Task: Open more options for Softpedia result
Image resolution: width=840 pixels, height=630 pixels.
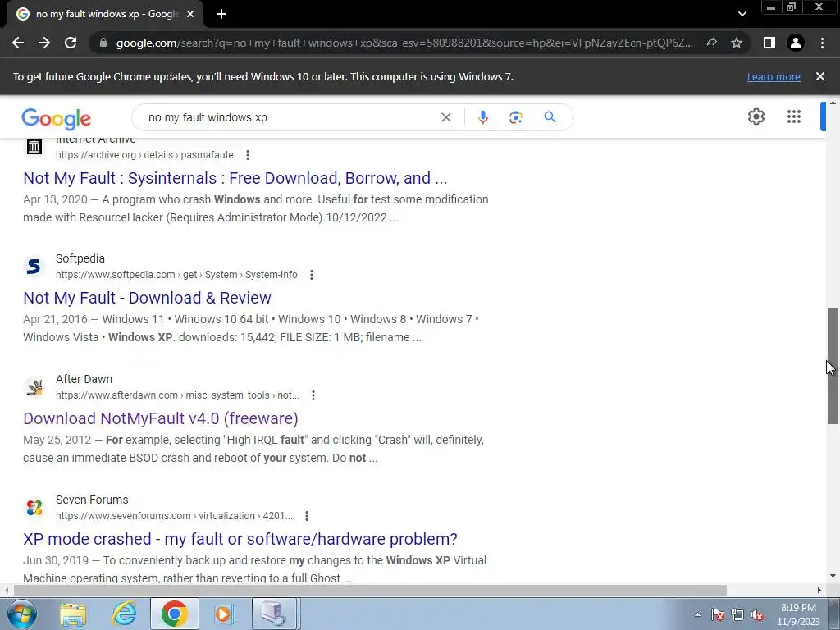Action: 311,275
